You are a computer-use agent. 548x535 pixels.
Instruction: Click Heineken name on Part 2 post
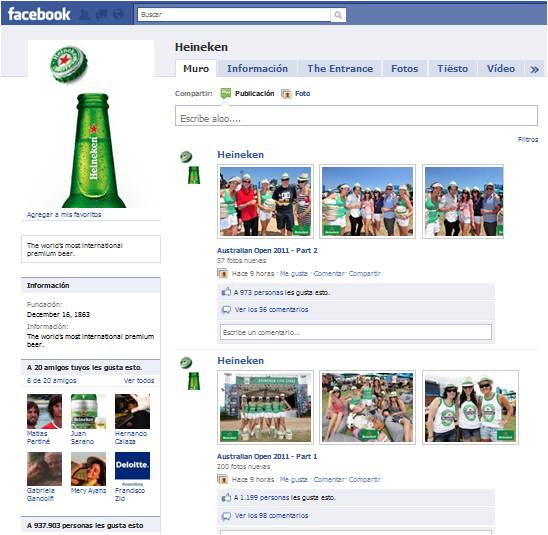point(240,154)
